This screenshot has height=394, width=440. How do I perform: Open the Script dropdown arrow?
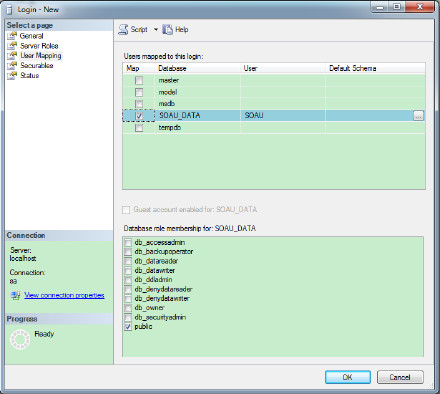(x=156, y=30)
